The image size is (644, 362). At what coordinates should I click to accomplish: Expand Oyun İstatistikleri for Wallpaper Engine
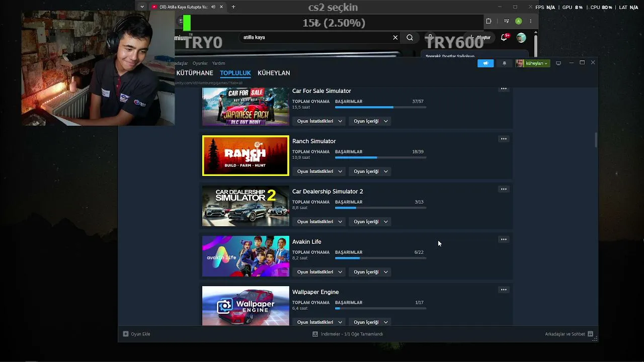pyautogui.click(x=319, y=322)
